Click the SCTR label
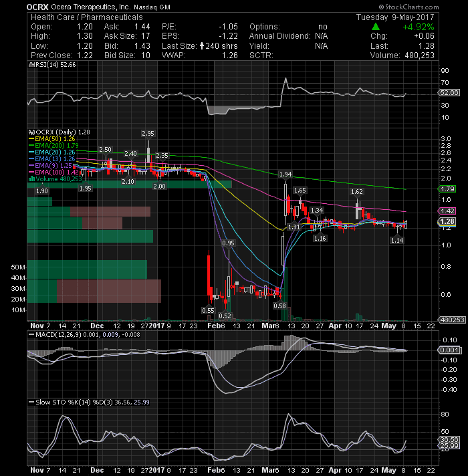Viewport: 468px width, 476px height. click(x=261, y=55)
